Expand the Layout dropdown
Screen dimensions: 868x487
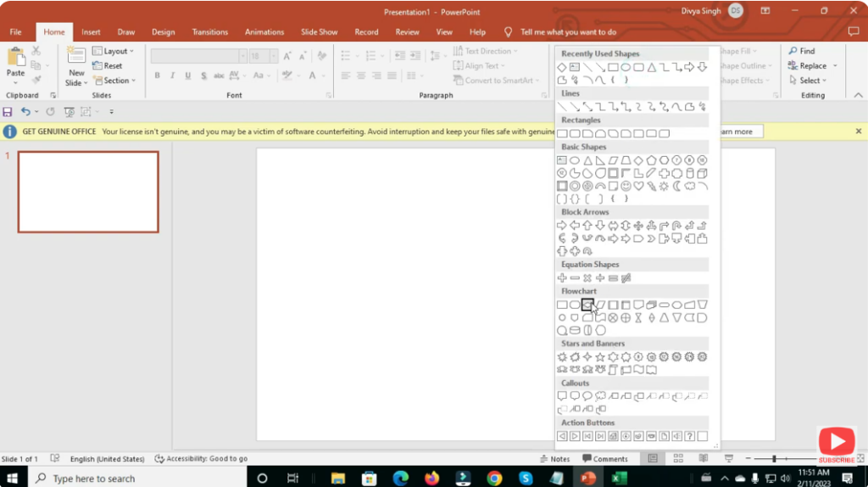pyautogui.click(x=113, y=51)
